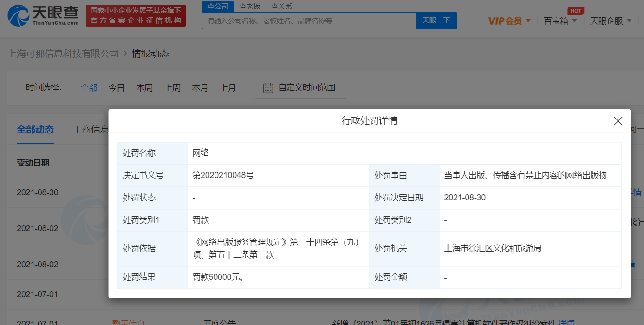644x325 pixels.
Task: Select the 查关系 search tab
Action: pyautogui.click(x=282, y=7)
